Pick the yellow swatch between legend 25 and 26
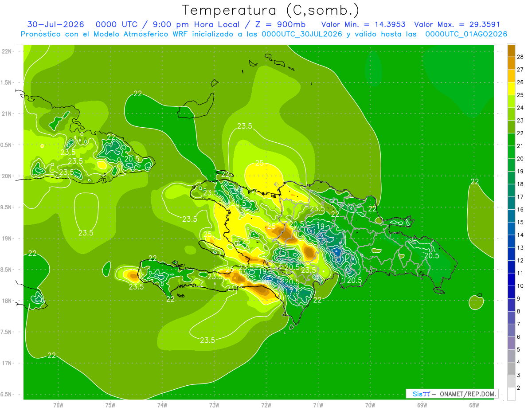Viewport: 532px width, 411px height. (x=511, y=89)
